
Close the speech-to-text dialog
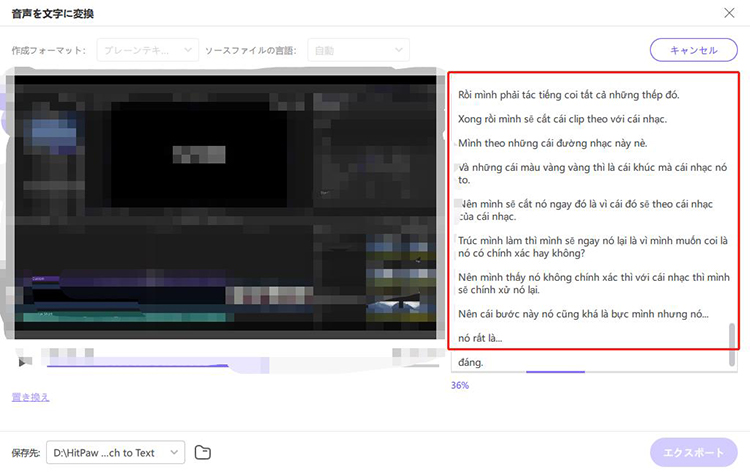[x=728, y=13]
